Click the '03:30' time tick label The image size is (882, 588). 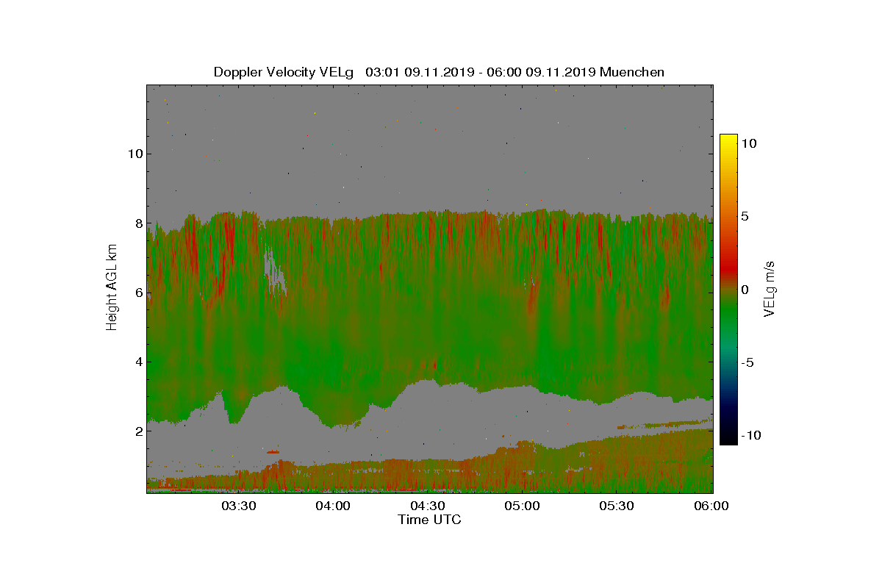239,506
